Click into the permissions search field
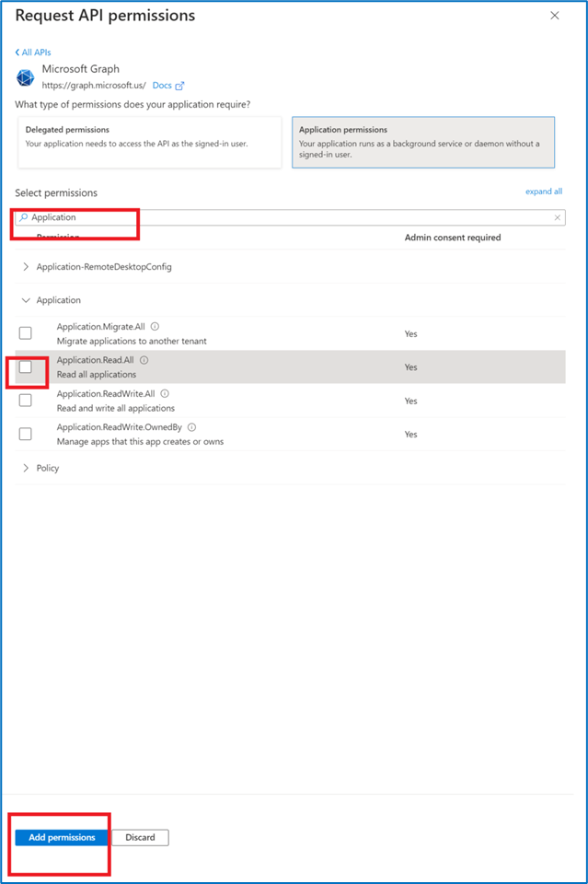 [290, 217]
